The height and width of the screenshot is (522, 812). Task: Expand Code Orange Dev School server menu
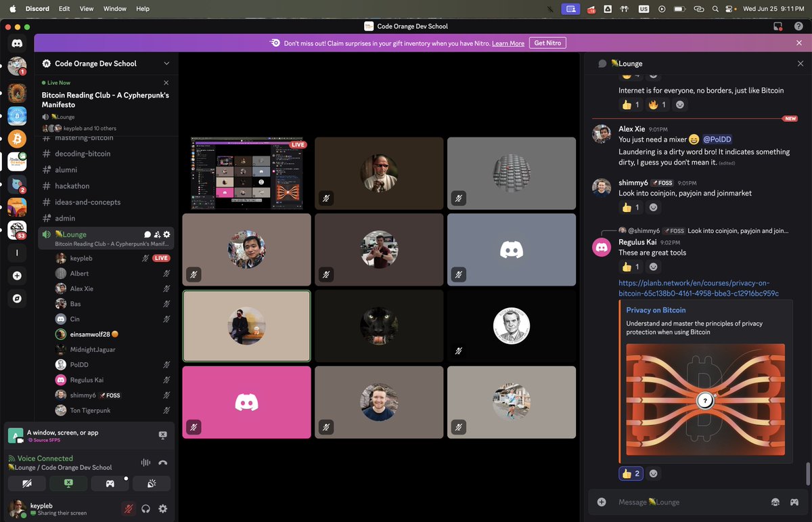click(106, 64)
